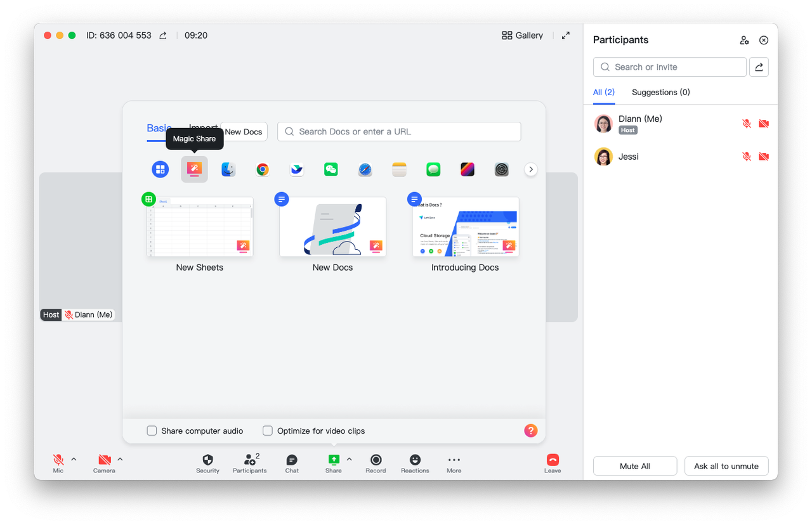Open the Basic tab in share panel
This screenshot has height=525, width=812.
coord(159,128)
